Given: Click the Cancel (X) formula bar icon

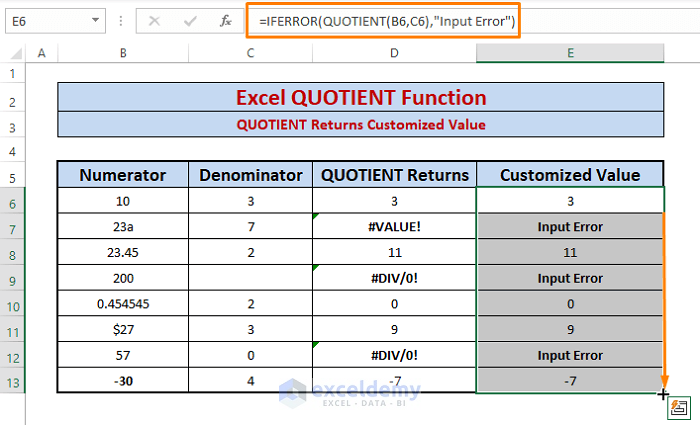Looking at the screenshot, I should tap(154, 21).
